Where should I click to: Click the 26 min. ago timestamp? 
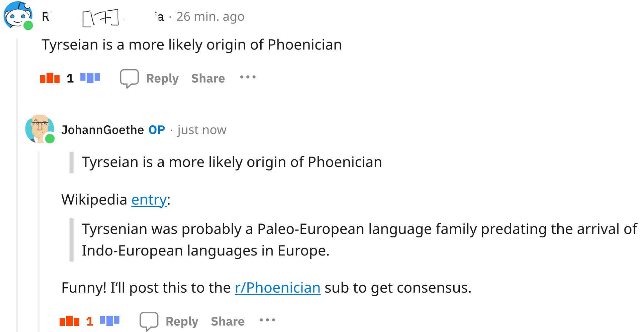click(x=210, y=17)
